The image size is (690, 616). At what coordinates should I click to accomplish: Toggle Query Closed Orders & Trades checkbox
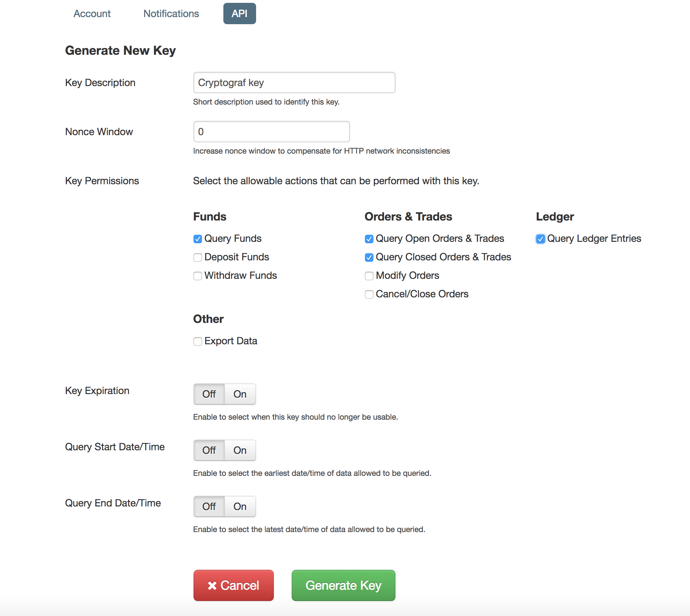click(369, 257)
